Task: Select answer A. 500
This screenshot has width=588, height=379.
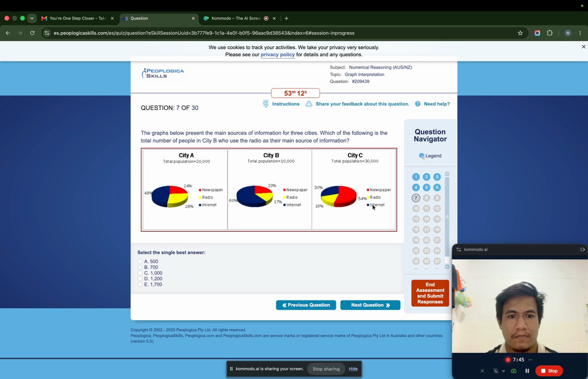Action: [x=140, y=261]
